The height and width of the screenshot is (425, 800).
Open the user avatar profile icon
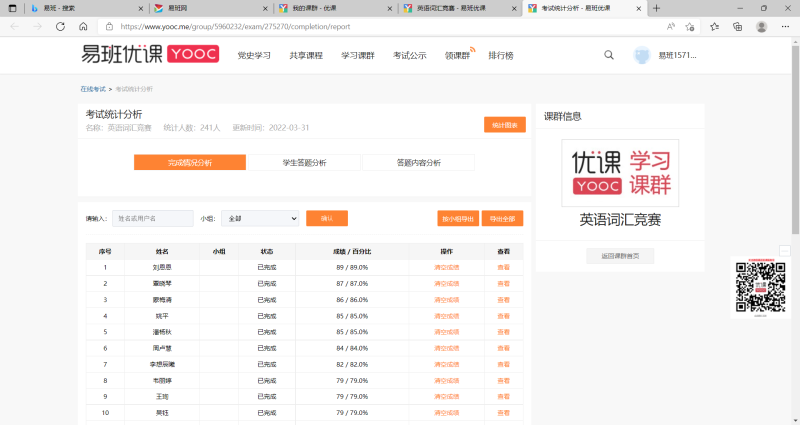[642, 56]
